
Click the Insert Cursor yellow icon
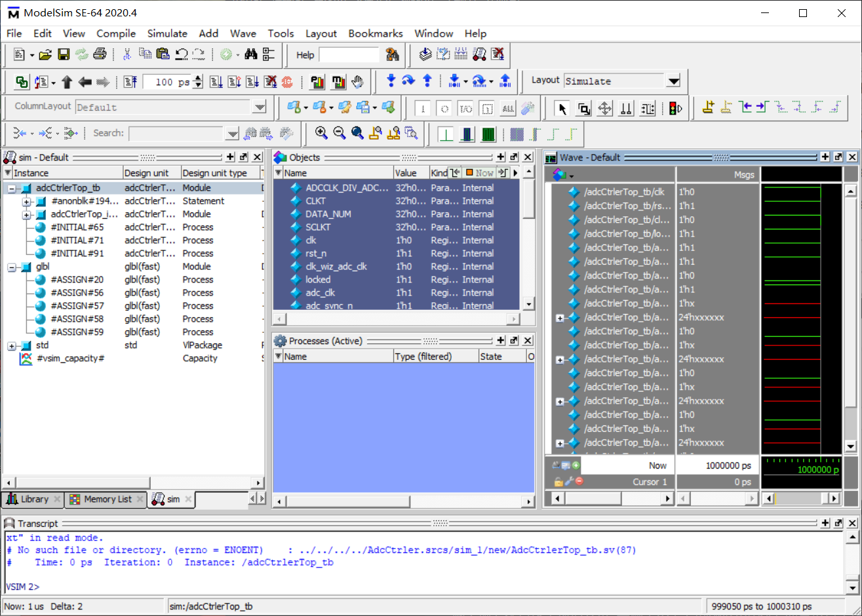[x=708, y=107]
